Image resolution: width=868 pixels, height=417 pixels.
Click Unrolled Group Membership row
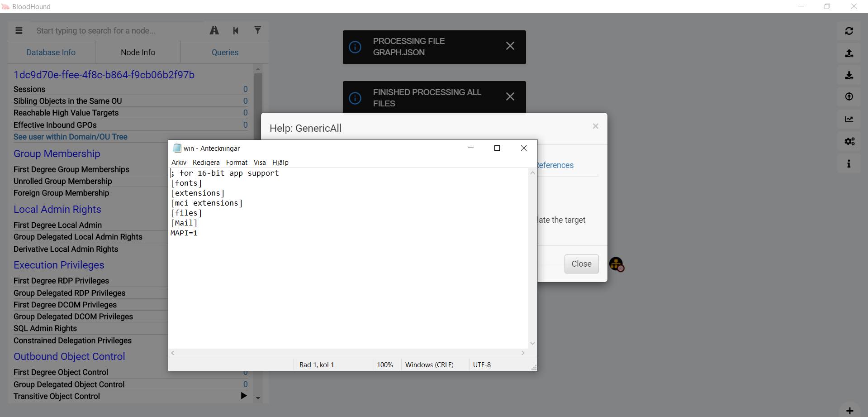[90, 181]
